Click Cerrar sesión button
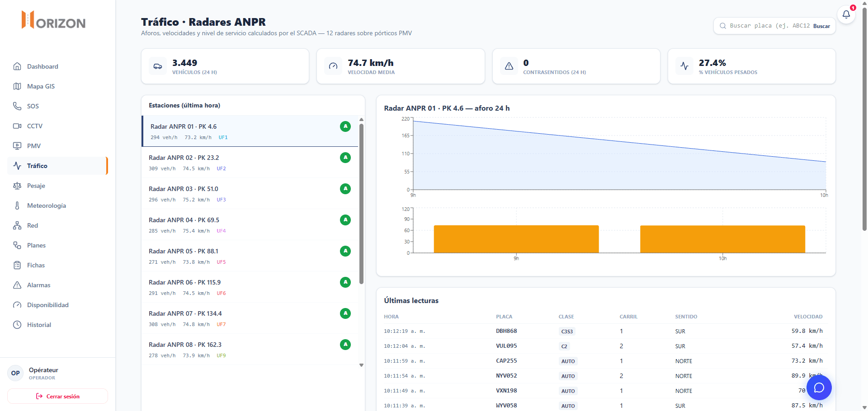This screenshot has height=411, width=868. coord(57,396)
